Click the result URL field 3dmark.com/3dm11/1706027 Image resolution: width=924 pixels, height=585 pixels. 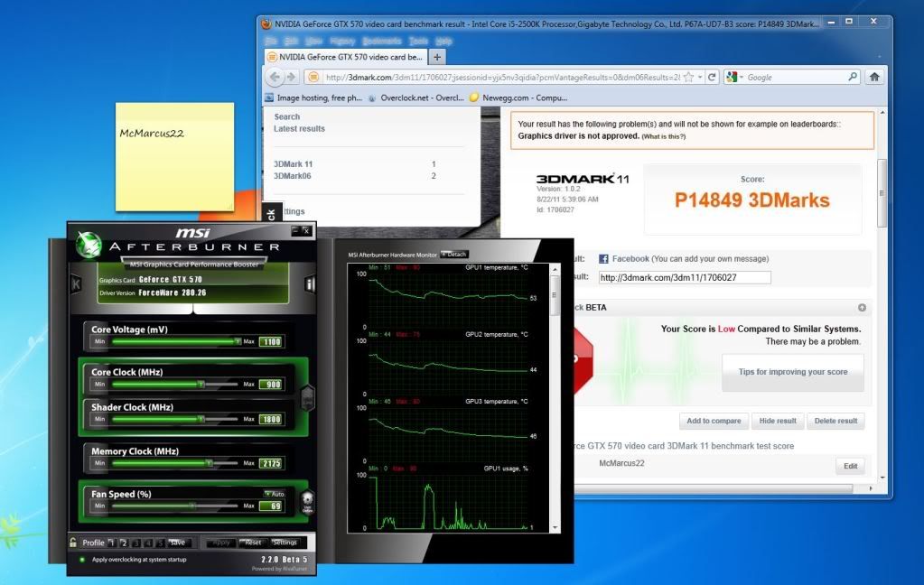tap(685, 277)
